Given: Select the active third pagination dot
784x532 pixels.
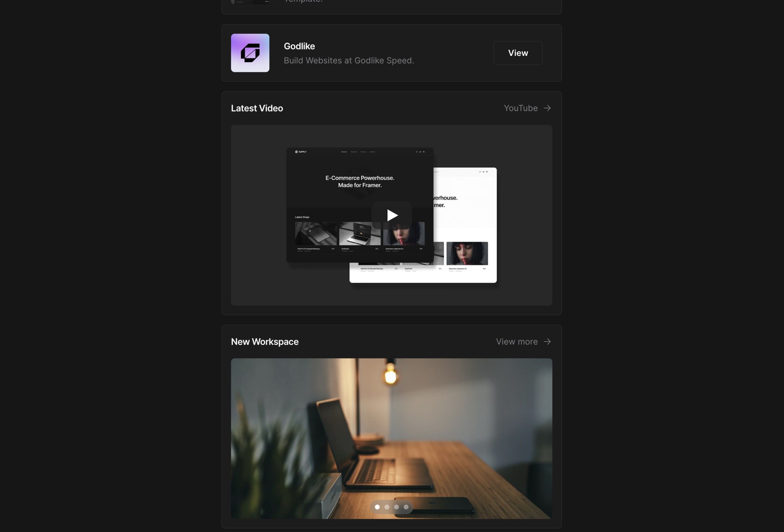Looking at the screenshot, I should pyautogui.click(x=396, y=507).
